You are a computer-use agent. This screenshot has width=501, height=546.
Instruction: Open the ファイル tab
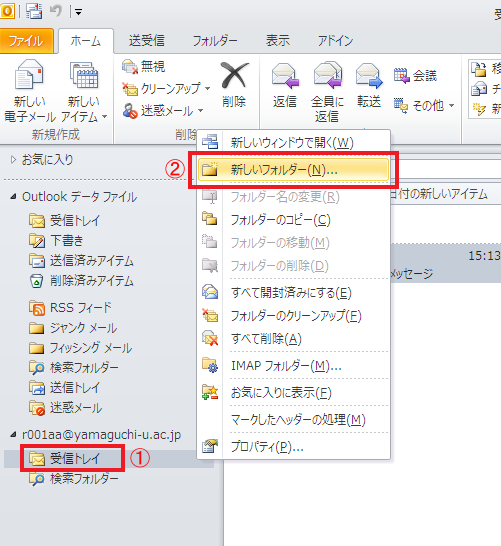[x=26, y=41]
